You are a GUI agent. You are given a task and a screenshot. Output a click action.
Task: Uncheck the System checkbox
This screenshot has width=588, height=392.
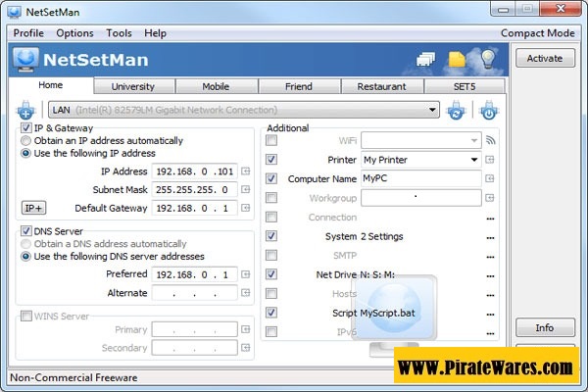pyautogui.click(x=271, y=236)
